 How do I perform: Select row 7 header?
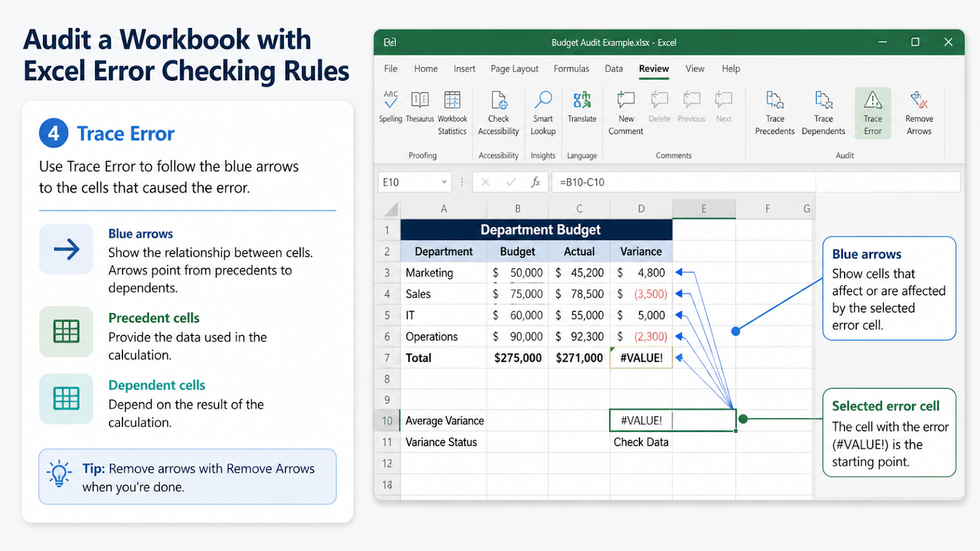(387, 358)
